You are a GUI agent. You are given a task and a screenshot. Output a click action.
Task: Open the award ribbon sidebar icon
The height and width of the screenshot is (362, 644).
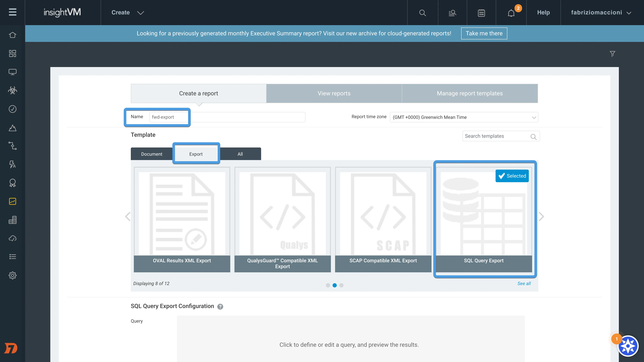[13, 183]
